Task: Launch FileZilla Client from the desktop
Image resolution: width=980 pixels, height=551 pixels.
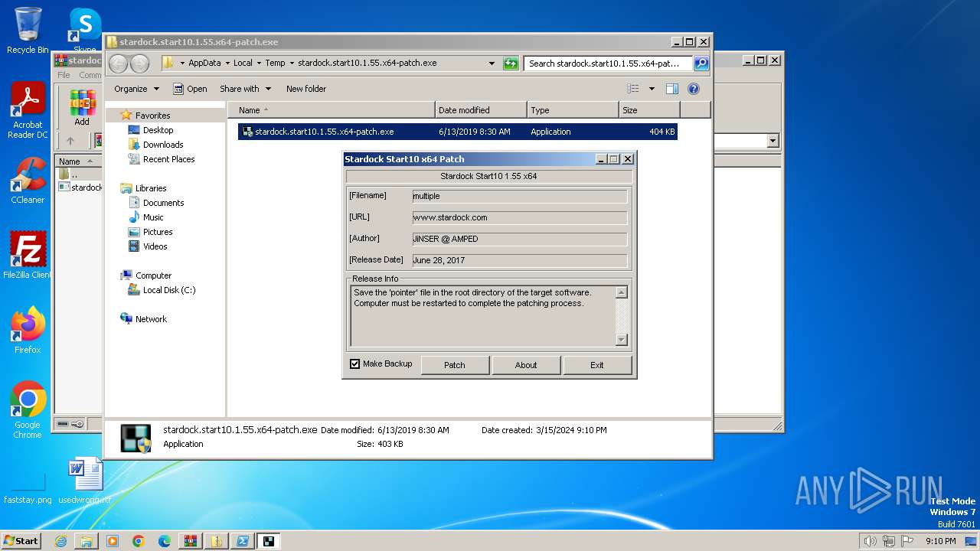Action: 28,255
